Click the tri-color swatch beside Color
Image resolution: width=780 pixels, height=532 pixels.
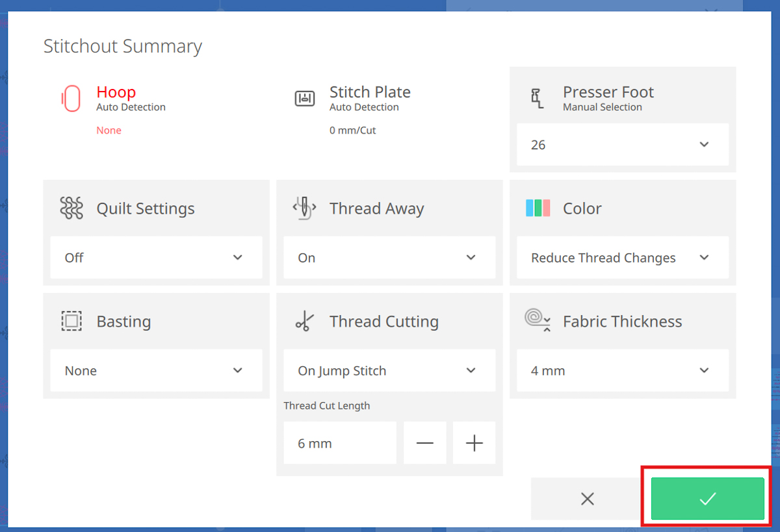pos(538,208)
